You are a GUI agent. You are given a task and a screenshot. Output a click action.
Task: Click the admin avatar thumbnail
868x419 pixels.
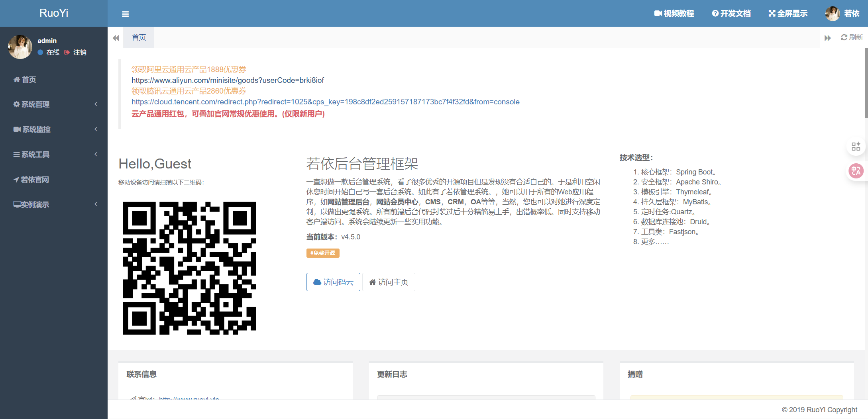point(20,47)
